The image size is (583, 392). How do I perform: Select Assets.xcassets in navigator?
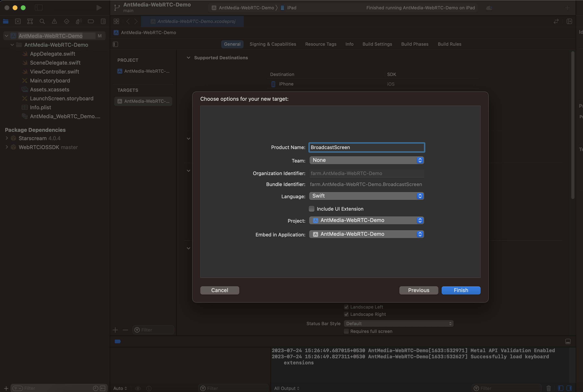(50, 90)
